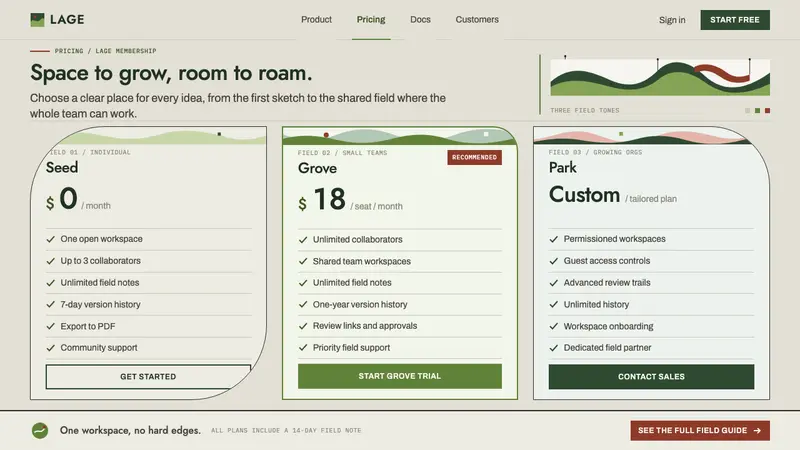Open the Docs nav link
Screen dimensions: 800x450
coord(420,19)
